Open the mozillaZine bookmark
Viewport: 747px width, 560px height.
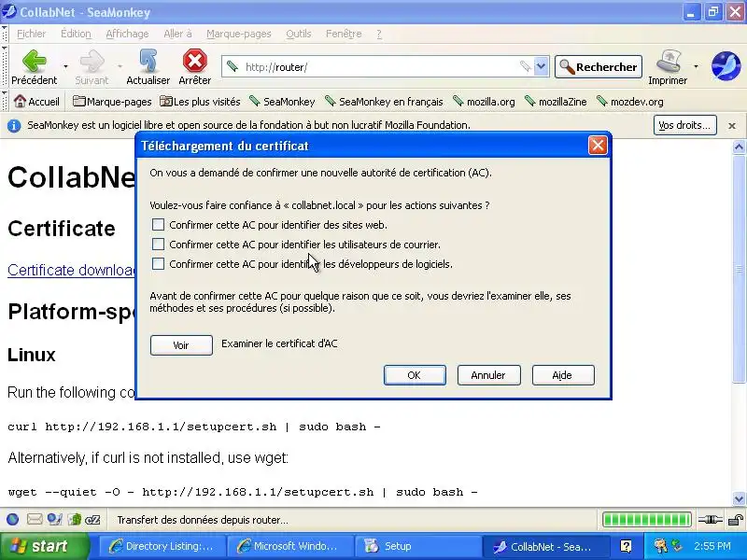point(556,102)
